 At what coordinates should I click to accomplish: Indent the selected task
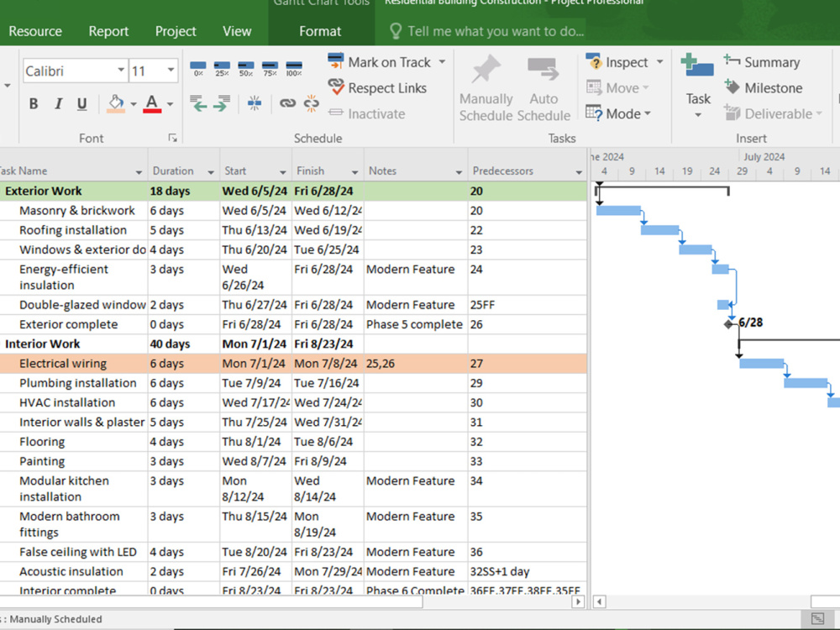(222, 102)
